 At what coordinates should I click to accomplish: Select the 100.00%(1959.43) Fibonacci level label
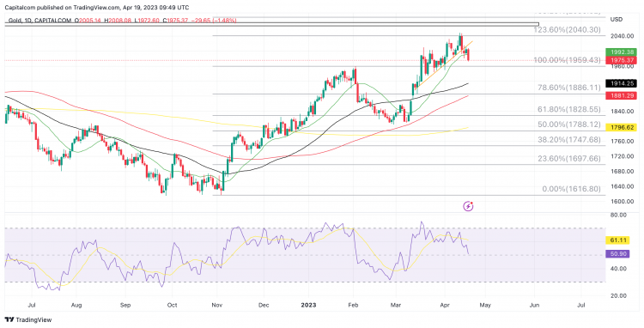point(567,60)
